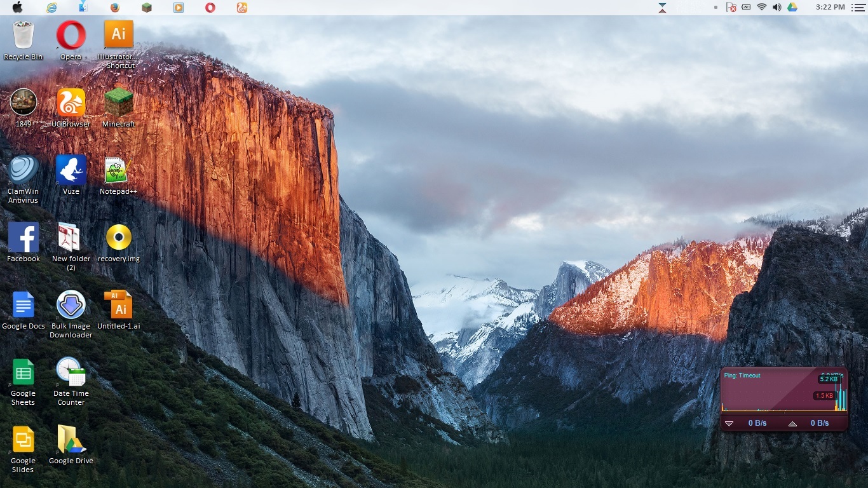Select the recovery.img disc file
The width and height of the screenshot is (868, 488).
pos(119,243)
